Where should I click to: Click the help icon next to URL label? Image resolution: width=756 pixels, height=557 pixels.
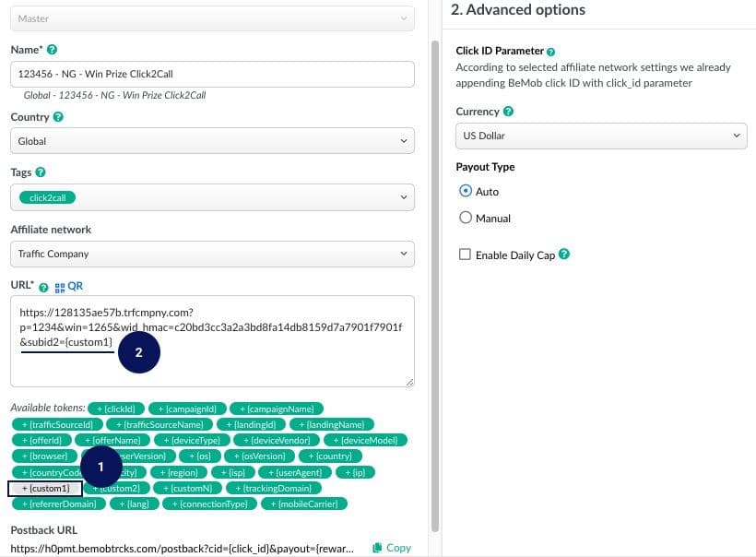coord(41,286)
